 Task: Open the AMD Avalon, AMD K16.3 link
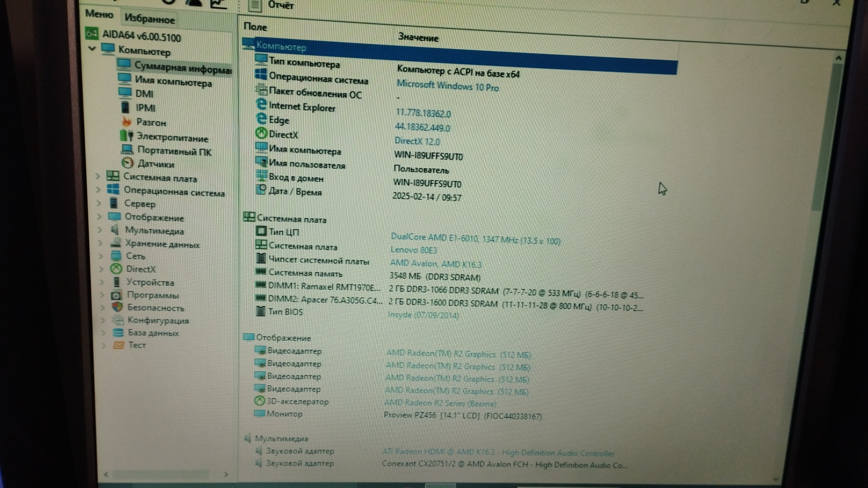pyautogui.click(x=436, y=263)
